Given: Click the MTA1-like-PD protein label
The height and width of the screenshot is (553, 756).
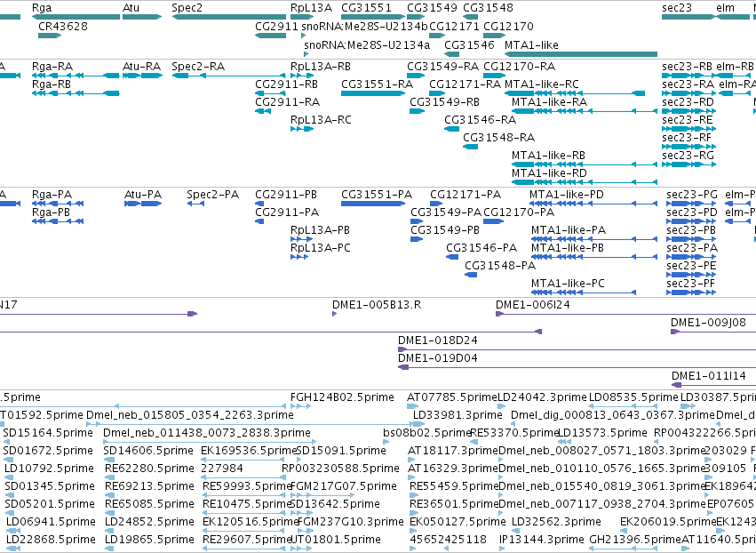Looking at the screenshot, I should click(x=567, y=194).
